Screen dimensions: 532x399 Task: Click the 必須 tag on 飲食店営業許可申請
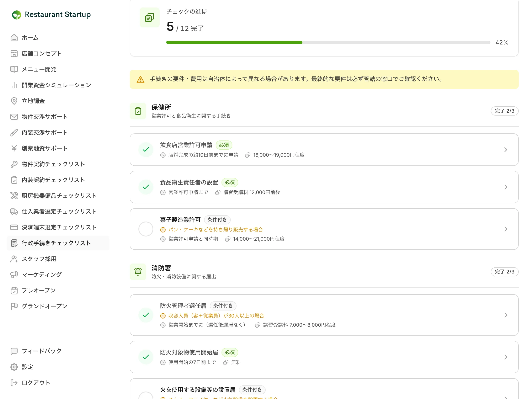click(224, 145)
